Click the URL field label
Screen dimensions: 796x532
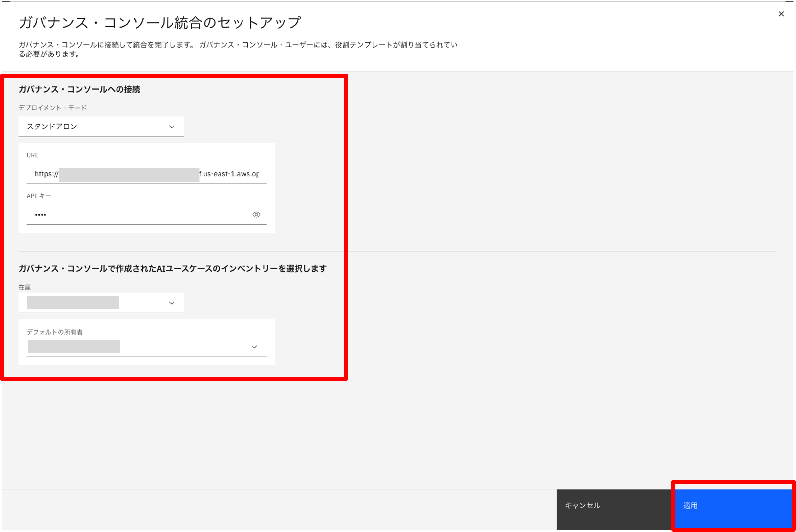tap(32, 155)
